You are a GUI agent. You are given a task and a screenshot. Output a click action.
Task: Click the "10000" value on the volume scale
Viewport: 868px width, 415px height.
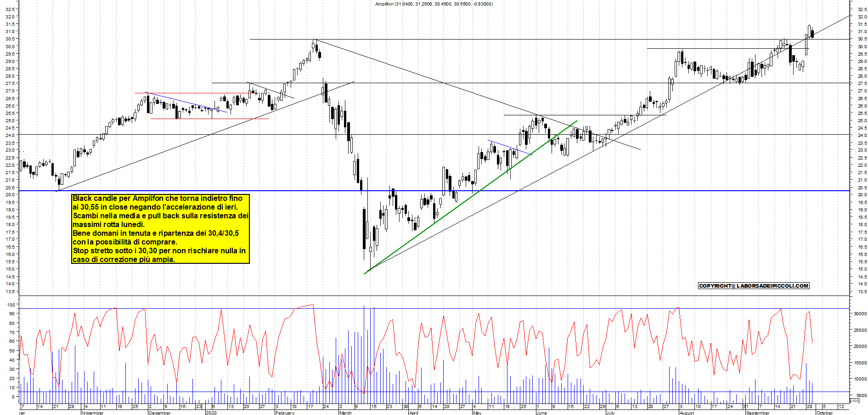click(860, 379)
